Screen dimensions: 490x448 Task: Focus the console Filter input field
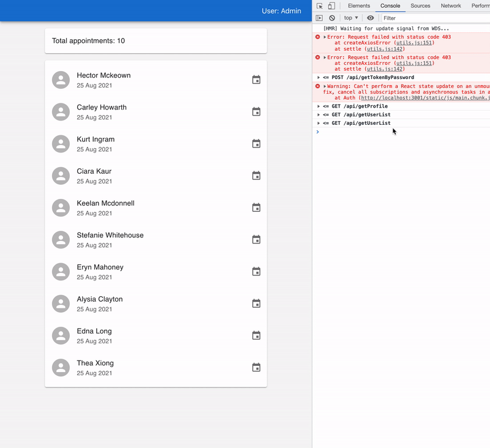(435, 18)
